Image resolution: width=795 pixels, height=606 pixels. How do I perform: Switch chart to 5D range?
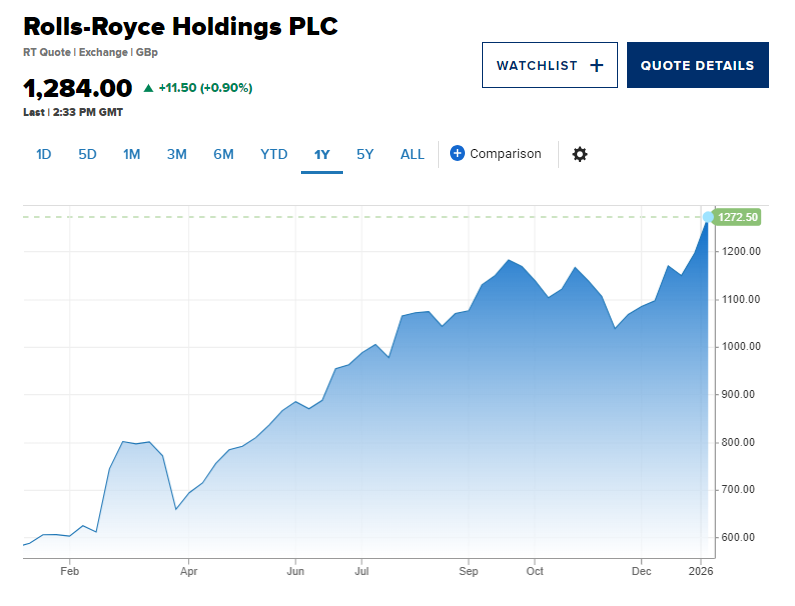click(88, 154)
